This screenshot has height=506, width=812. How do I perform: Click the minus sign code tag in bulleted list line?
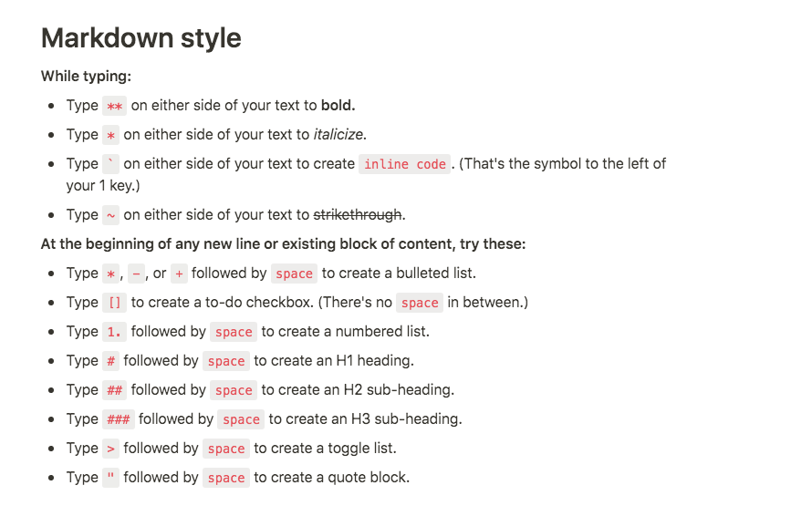(x=136, y=274)
